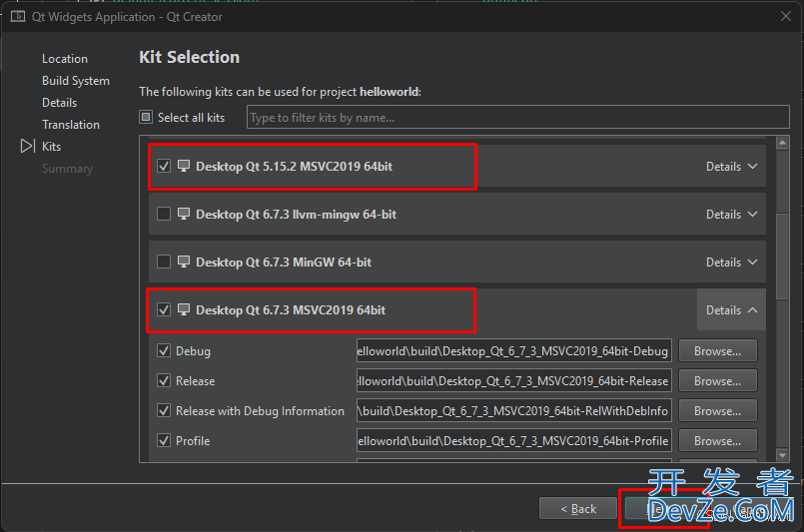Select Location step in wizard sidebar

click(x=65, y=59)
